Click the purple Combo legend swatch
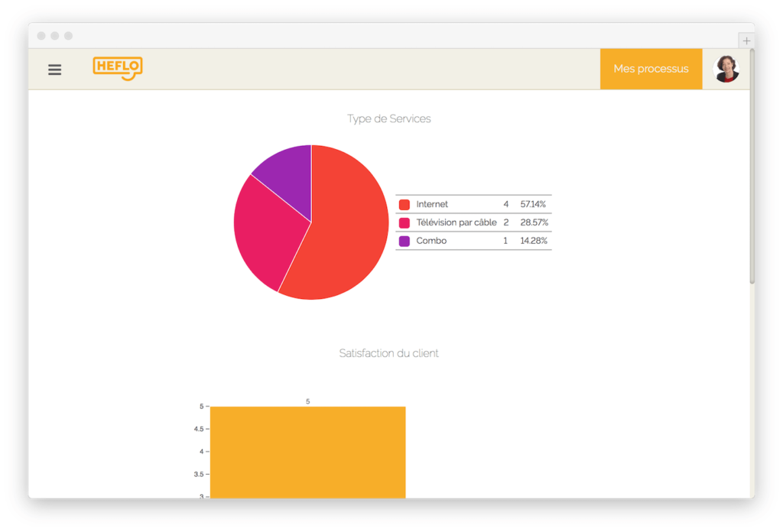Viewport: 783px width, 532px height. 404,242
